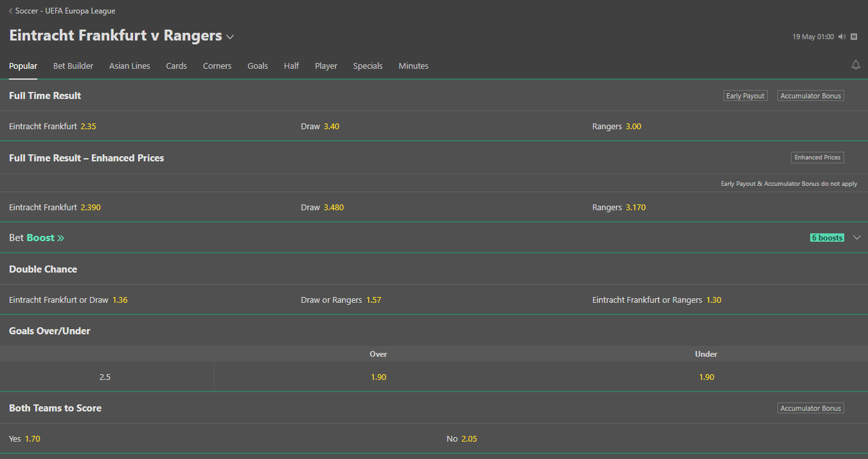Open the Eintracht Frankfurt v Rangers match dropdown
This screenshot has width=868, height=459.
tap(230, 37)
